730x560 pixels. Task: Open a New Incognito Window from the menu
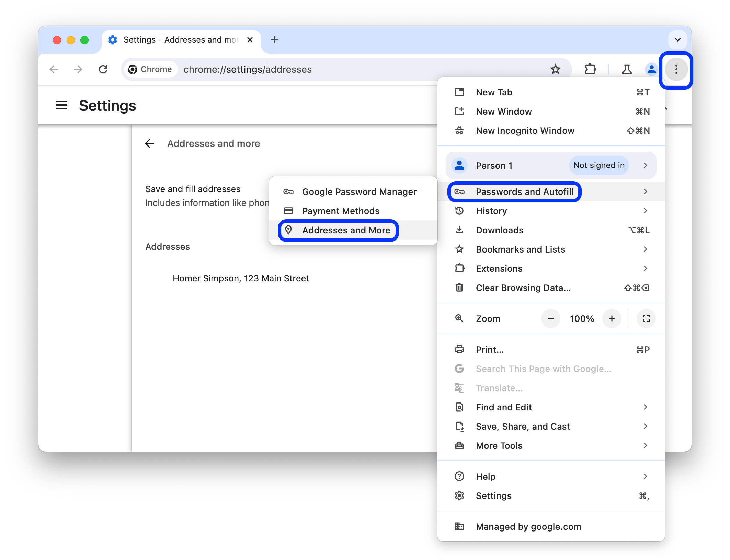pos(525,130)
